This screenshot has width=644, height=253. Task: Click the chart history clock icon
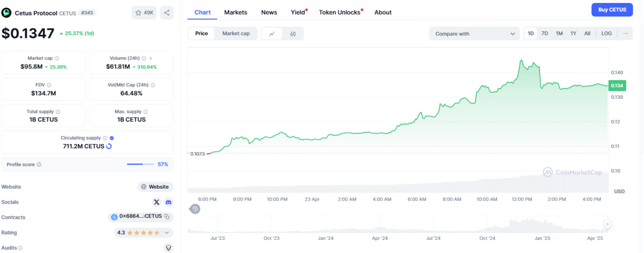coord(195,209)
